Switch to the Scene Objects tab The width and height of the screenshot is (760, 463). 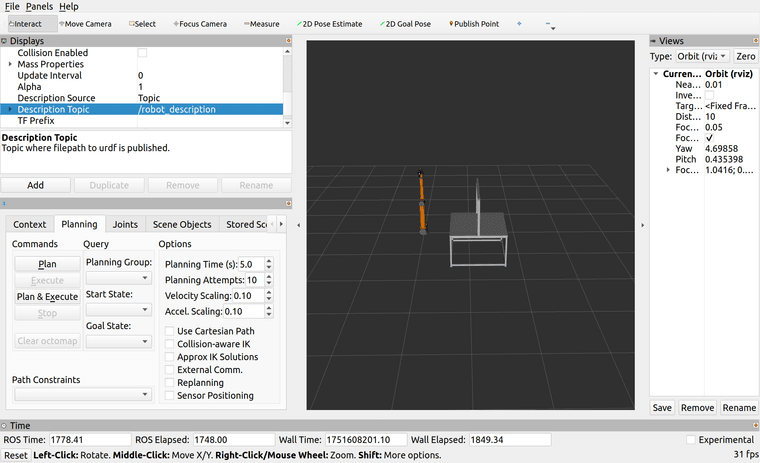tap(182, 224)
